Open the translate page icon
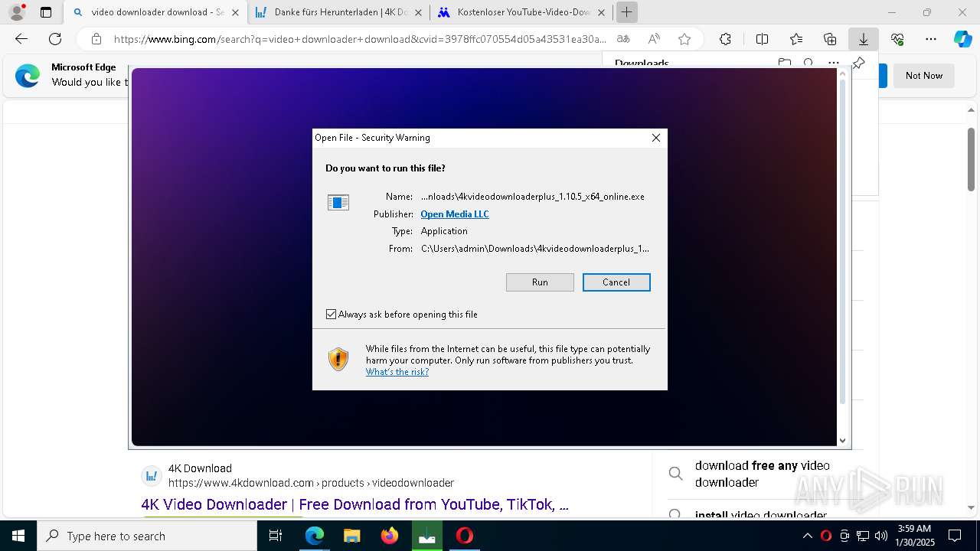The height and width of the screenshot is (551, 980). point(624,39)
